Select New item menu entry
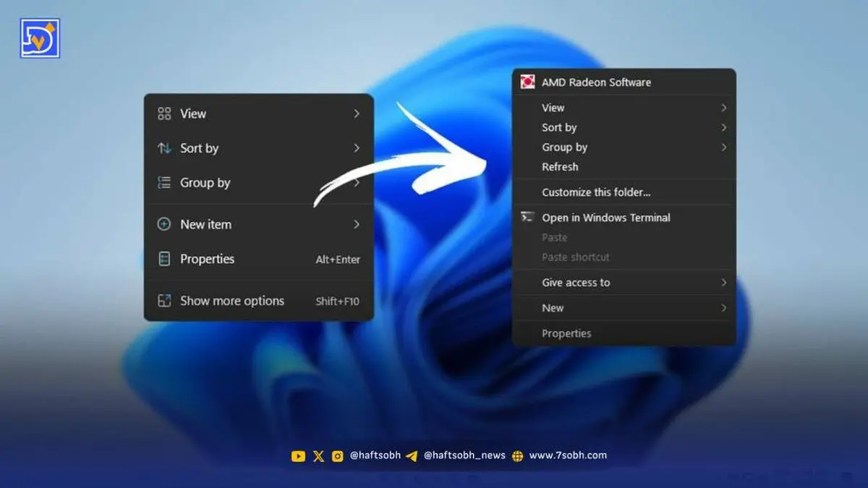 259,224
